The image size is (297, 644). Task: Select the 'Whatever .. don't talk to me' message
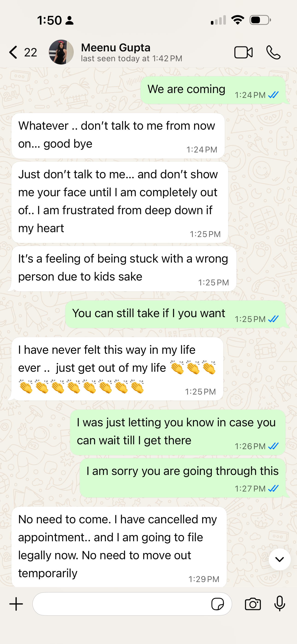click(x=118, y=136)
